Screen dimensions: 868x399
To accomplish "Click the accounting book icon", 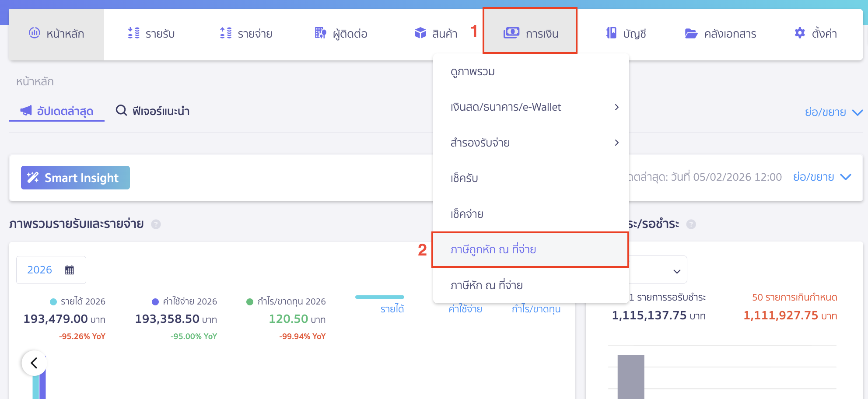I will [x=611, y=33].
